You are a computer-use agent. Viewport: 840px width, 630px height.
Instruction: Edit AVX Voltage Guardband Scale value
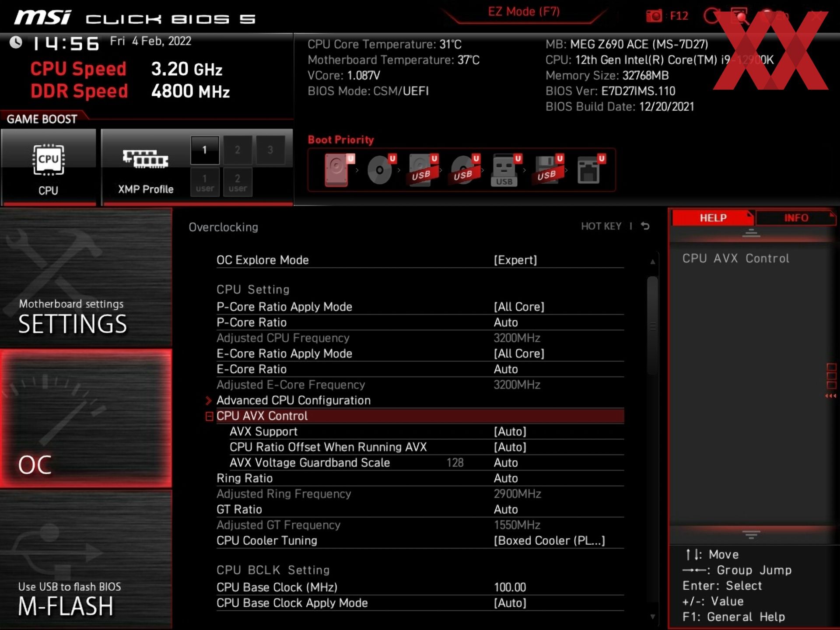(427, 463)
